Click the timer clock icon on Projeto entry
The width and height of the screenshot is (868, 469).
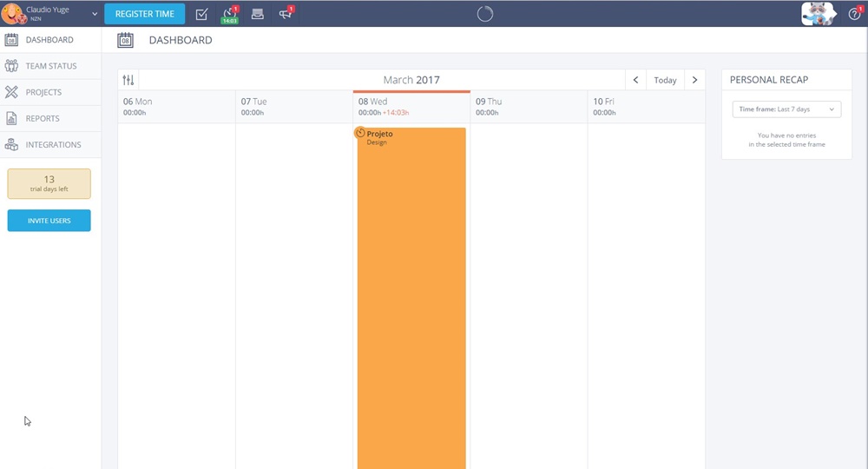360,133
